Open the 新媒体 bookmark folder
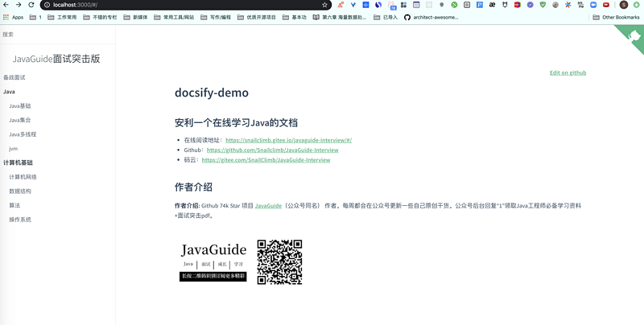This screenshot has width=644, height=325. point(135,17)
